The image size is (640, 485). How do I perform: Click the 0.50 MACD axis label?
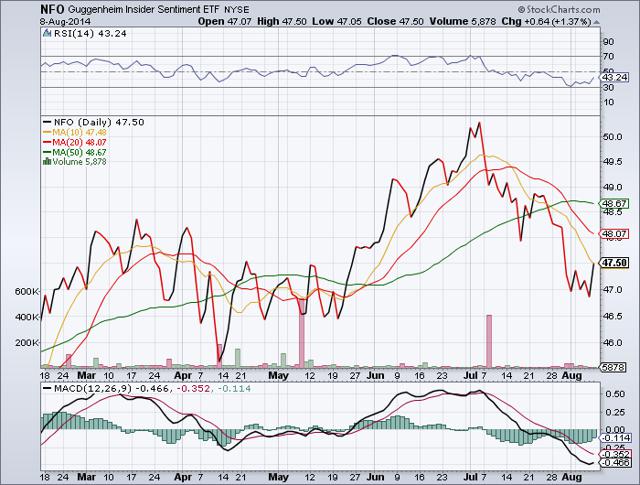tap(614, 394)
